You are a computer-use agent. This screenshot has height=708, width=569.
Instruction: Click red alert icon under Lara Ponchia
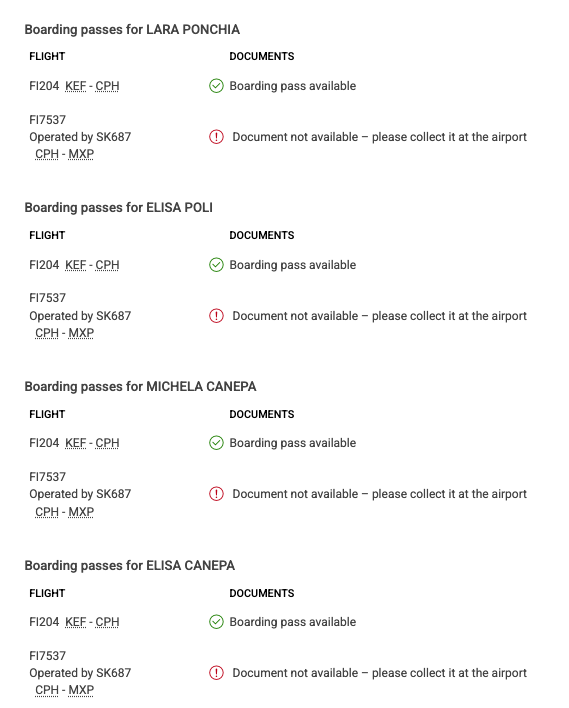pyautogui.click(x=216, y=137)
